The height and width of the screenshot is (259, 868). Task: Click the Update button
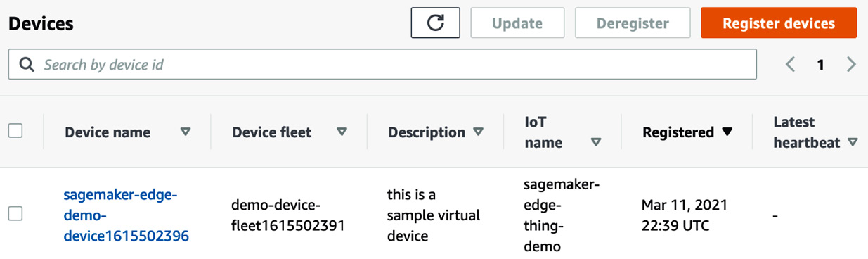pos(517,23)
